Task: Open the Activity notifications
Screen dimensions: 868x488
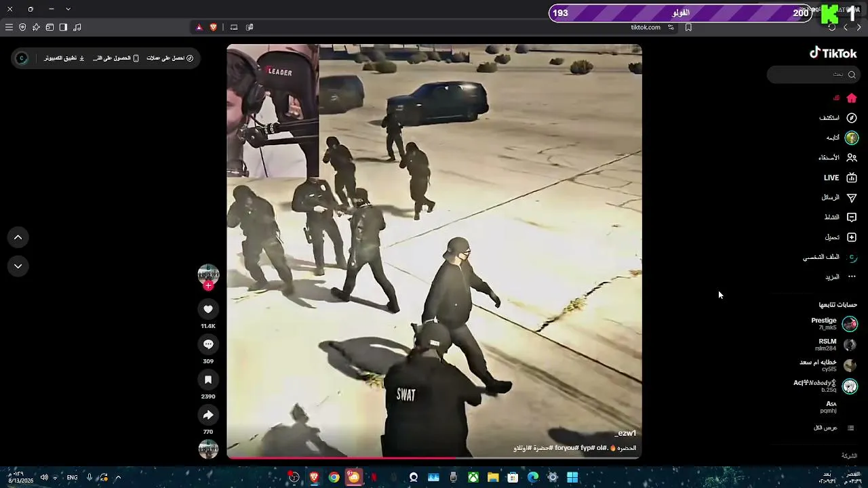Action: tap(840, 218)
